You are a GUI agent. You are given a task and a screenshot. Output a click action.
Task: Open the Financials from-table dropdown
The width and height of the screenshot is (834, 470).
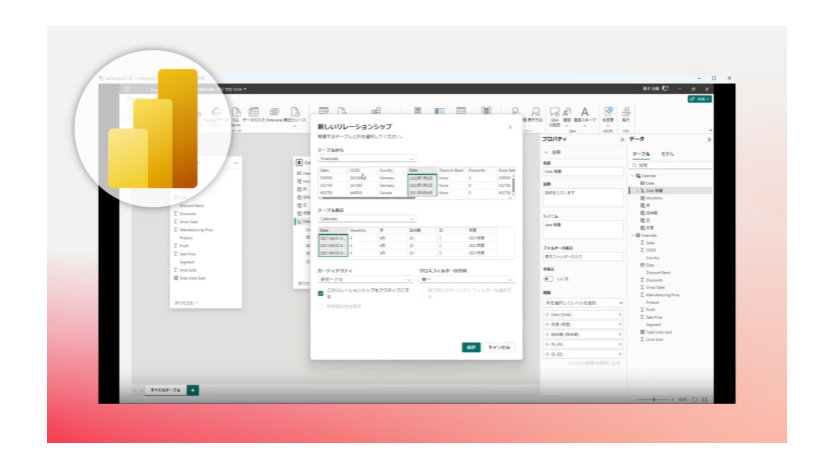coord(367,158)
